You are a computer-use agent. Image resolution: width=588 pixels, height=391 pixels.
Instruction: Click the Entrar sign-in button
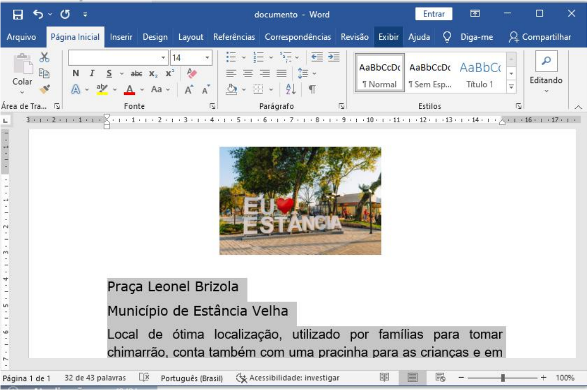click(434, 14)
